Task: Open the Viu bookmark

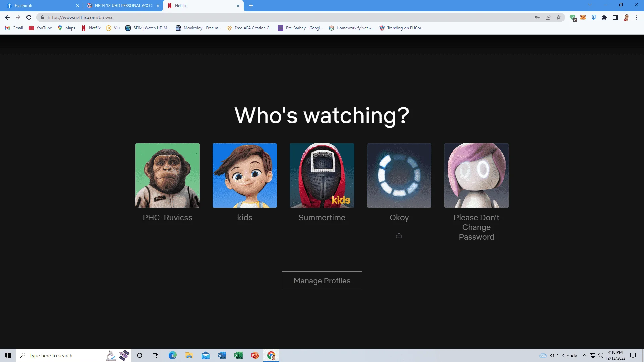Action: (113, 28)
